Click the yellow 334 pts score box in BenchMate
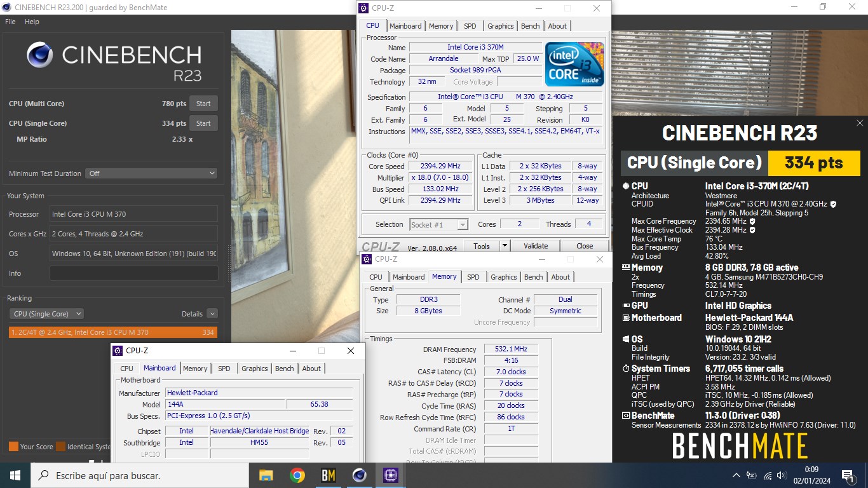The width and height of the screenshot is (868, 488). coord(813,163)
